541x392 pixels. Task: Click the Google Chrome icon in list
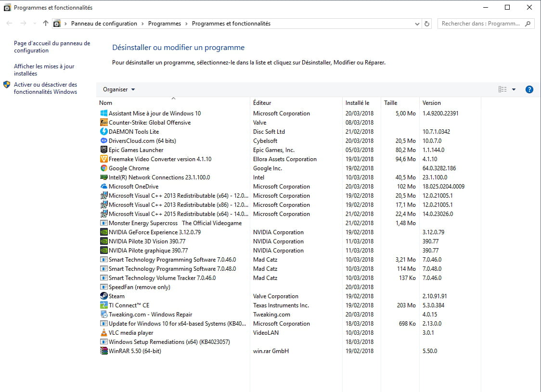click(103, 168)
